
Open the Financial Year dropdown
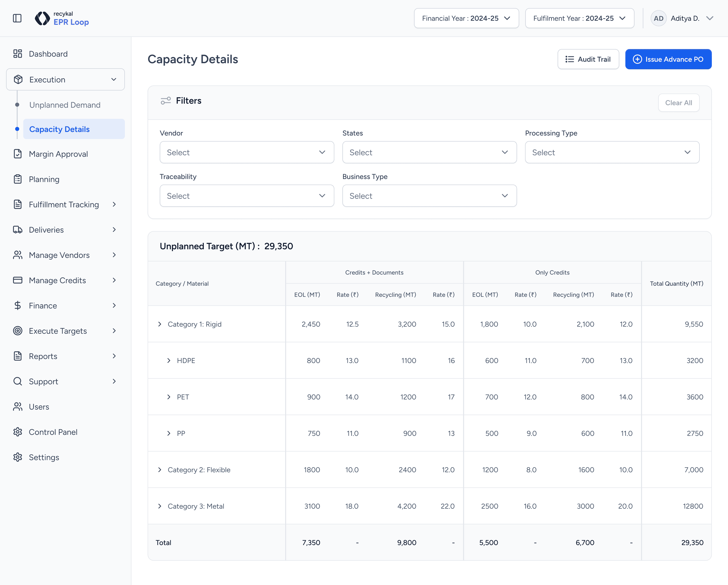(x=466, y=18)
